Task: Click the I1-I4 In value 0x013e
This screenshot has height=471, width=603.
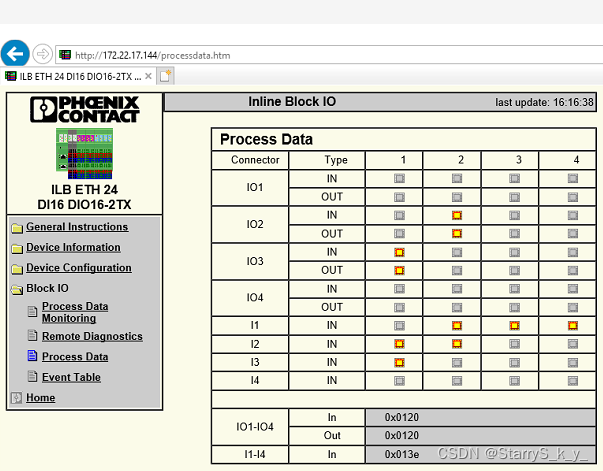Action: point(401,454)
